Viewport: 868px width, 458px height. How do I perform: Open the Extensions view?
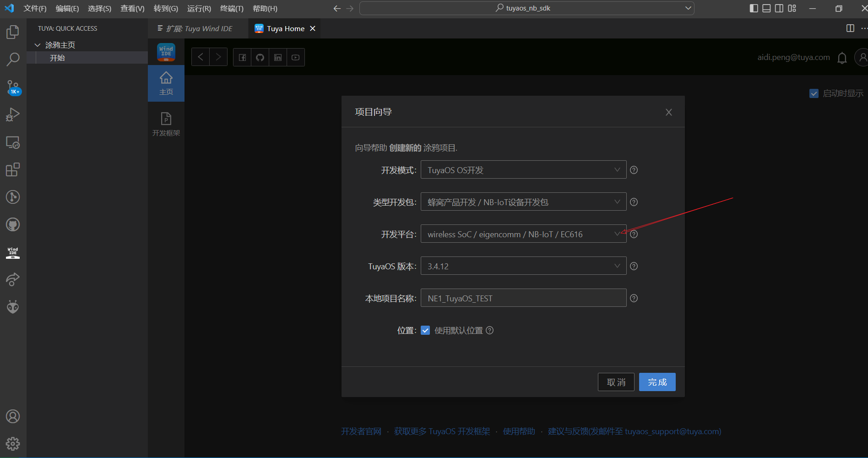click(13, 170)
